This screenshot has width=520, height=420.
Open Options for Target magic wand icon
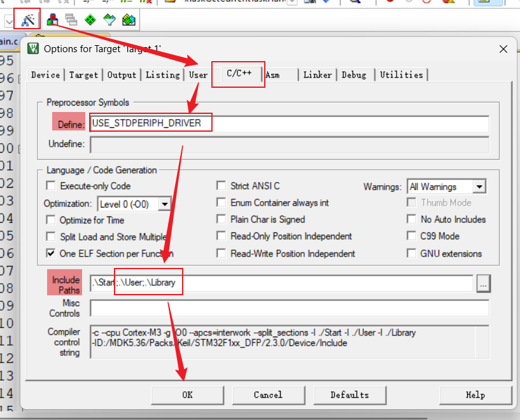point(27,20)
